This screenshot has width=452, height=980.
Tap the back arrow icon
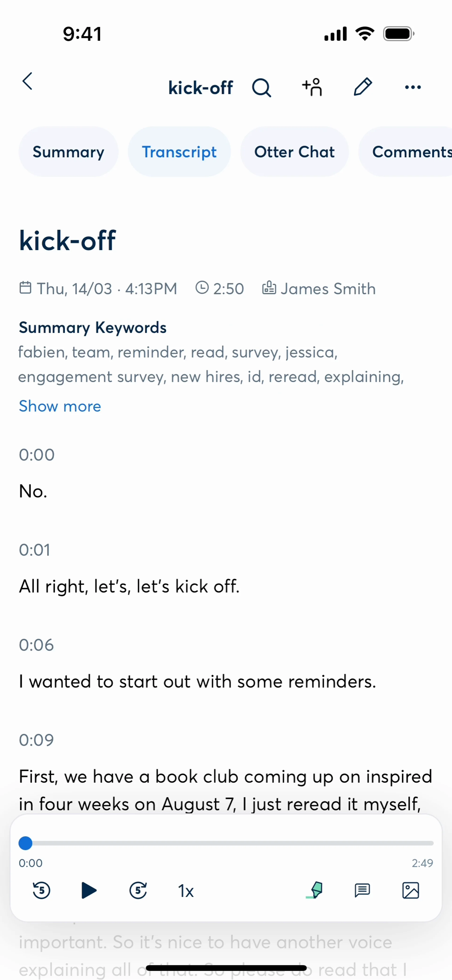pos(27,82)
